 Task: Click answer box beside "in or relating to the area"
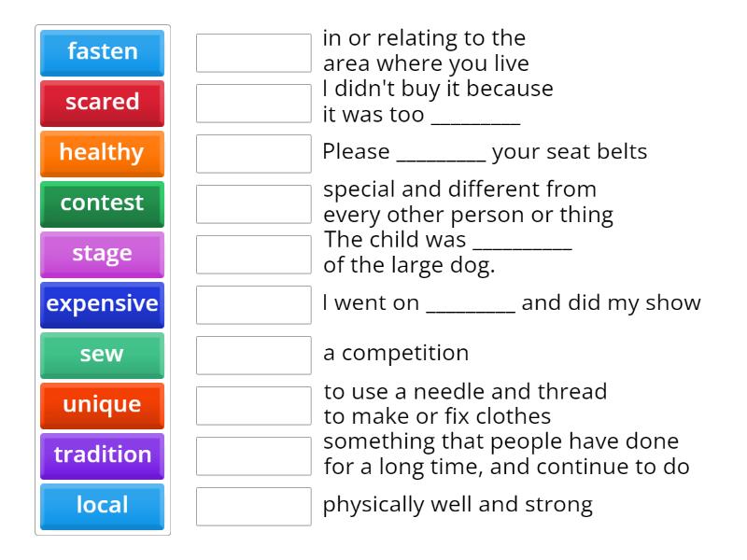pyautogui.click(x=253, y=53)
